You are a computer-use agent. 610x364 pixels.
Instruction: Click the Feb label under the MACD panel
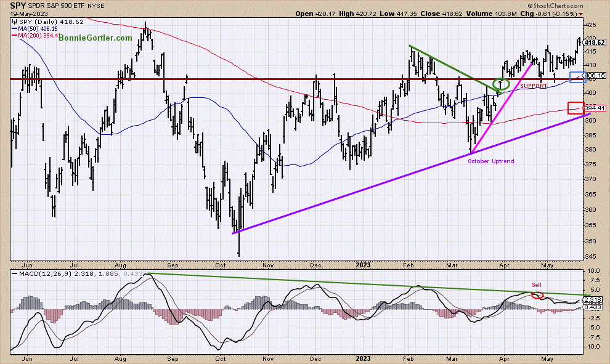pos(408,358)
